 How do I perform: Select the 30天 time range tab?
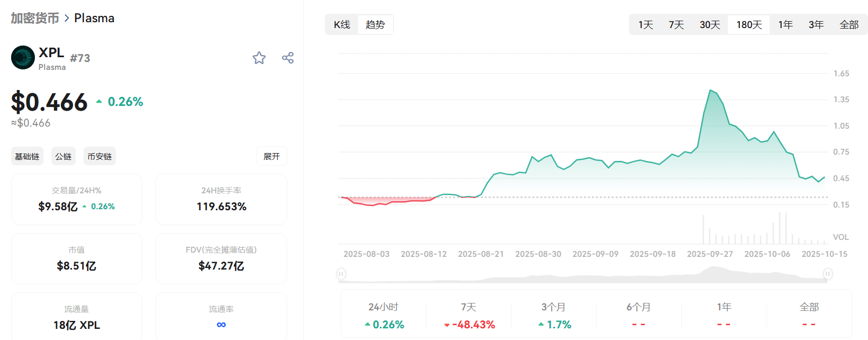click(710, 25)
